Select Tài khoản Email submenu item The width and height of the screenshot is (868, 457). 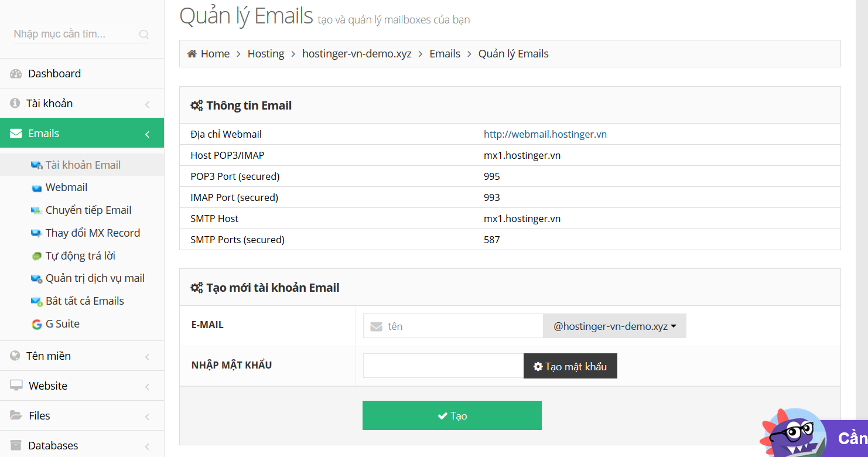click(x=82, y=165)
